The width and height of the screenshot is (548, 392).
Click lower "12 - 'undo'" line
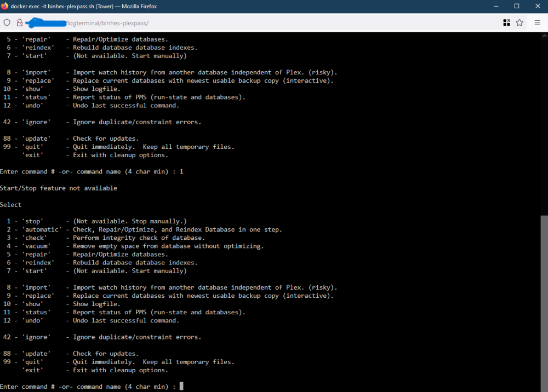coord(91,320)
